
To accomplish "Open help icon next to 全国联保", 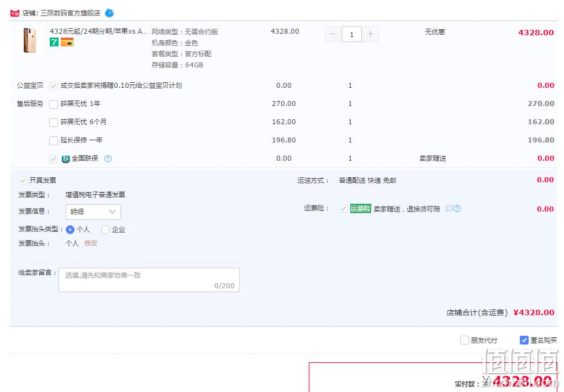I will tap(108, 158).
